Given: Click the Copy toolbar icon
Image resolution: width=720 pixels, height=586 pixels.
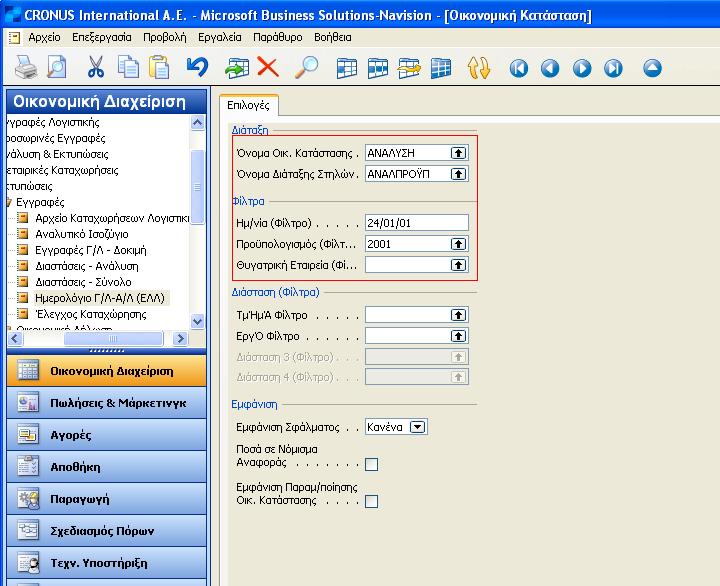Looking at the screenshot, I should pos(128,68).
